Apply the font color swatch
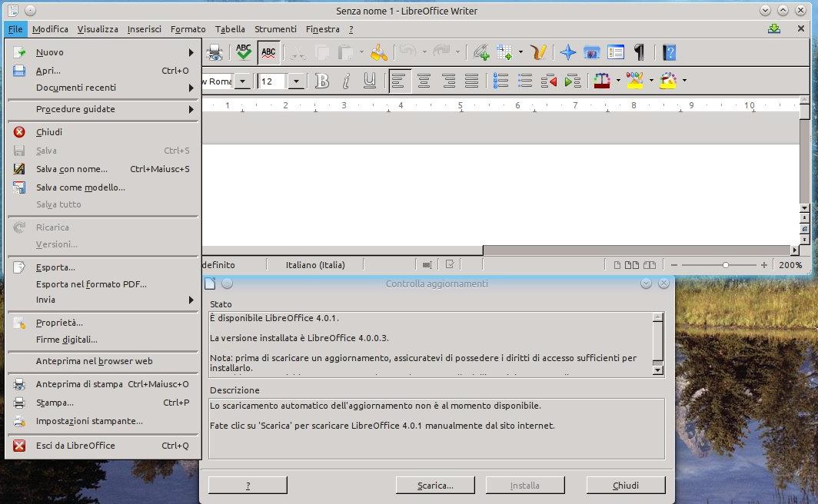Image resolution: width=818 pixels, height=504 pixels. (x=601, y=81)
